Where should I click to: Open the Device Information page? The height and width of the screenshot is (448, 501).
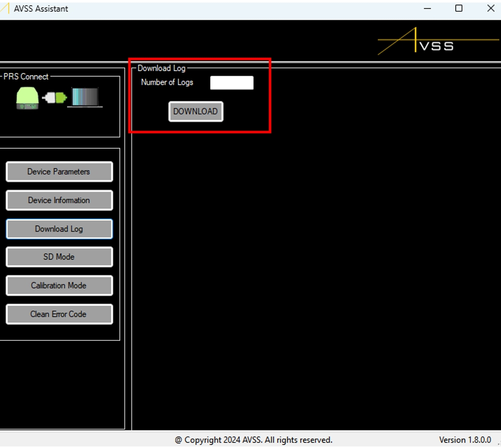pyautogui.click(x=59, y=200)
